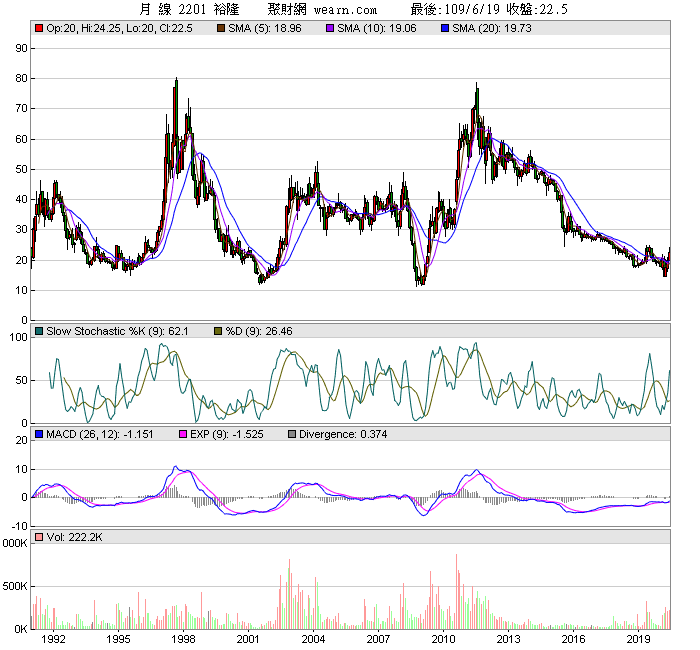This screenshot has height=650, width=700.
Task: Click the blue SMA (20) legend swatch
Action: [x=445, y=28]
